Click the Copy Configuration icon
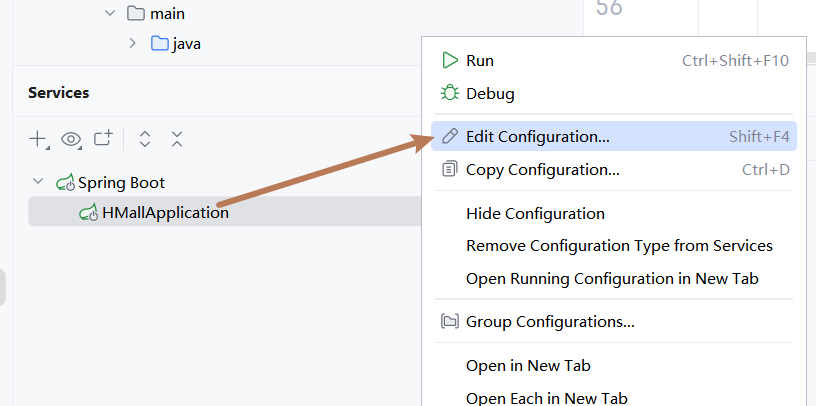Viewport: 816px width, 406px height. pos(450,169)
